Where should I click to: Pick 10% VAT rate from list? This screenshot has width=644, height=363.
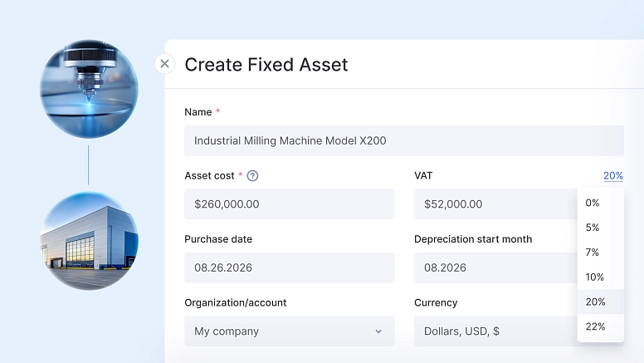[601, 277]
